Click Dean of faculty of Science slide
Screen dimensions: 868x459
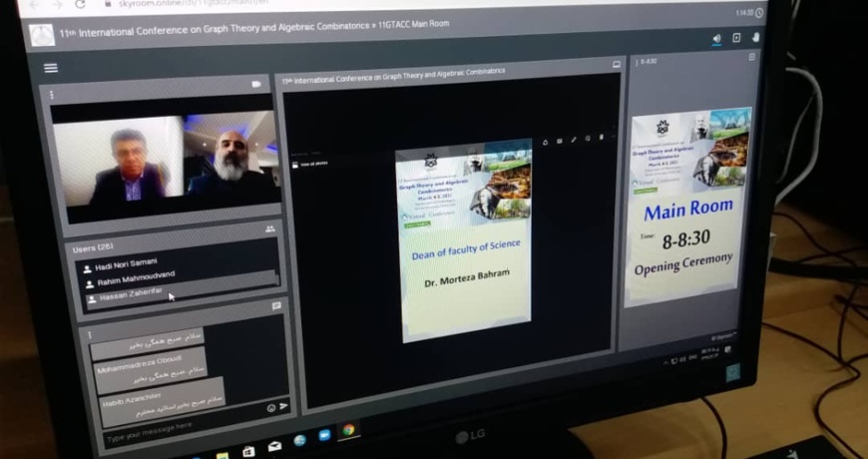(464, 239)
